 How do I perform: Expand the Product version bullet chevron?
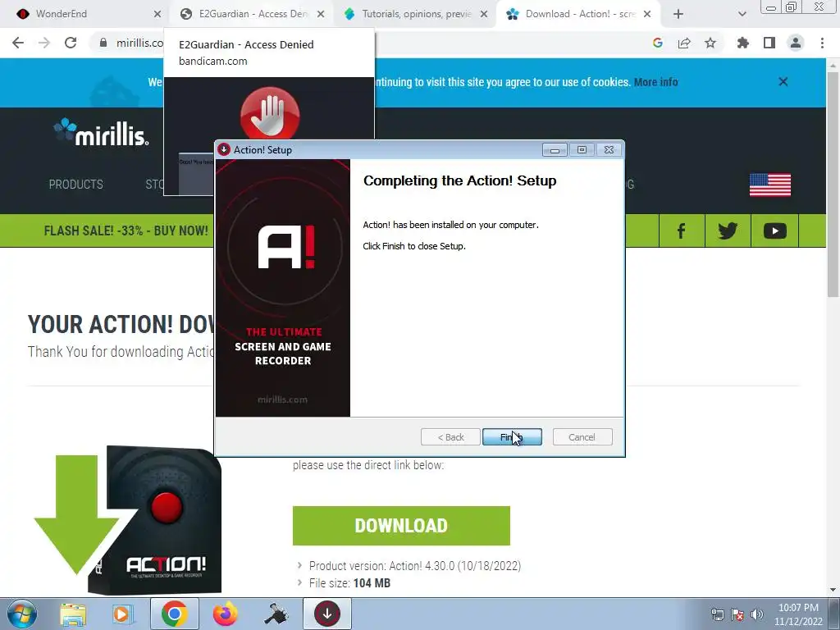point(299,566)
